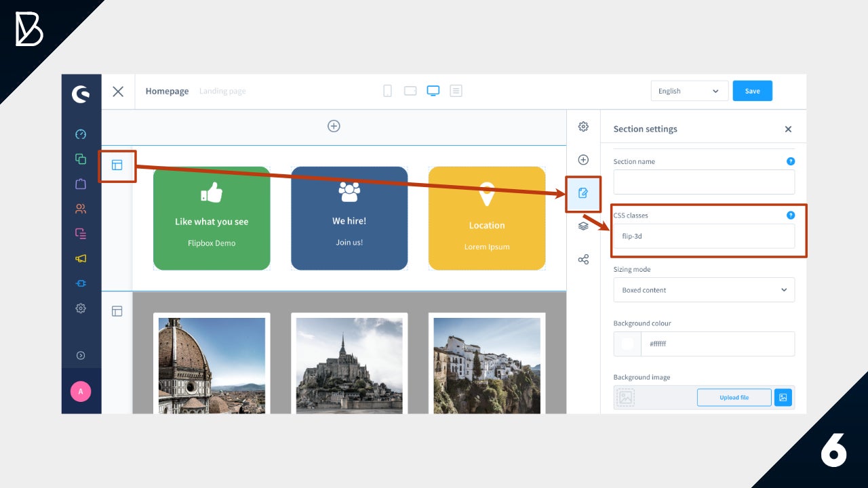The height and width of the screenshot is (488, 868).
Task: Switch to desktop viewport preview
Action: tap(433, 91)
